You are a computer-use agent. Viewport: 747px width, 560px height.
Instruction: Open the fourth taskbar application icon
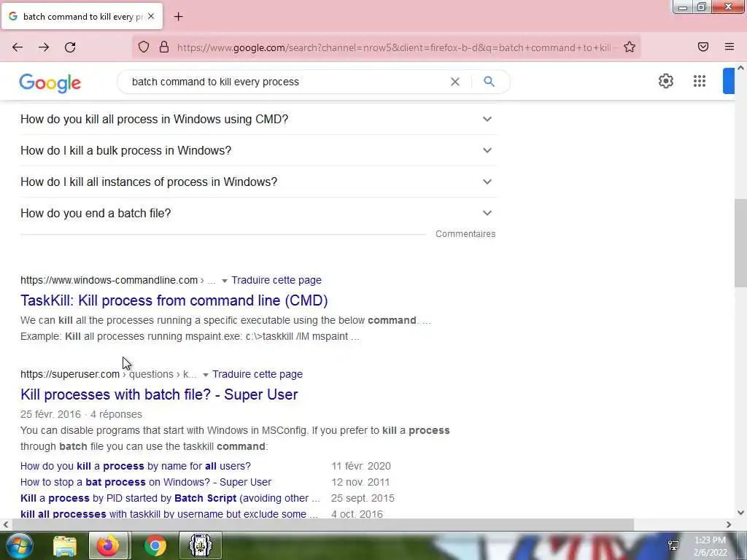pyautogui.click(x=201, y=545)
